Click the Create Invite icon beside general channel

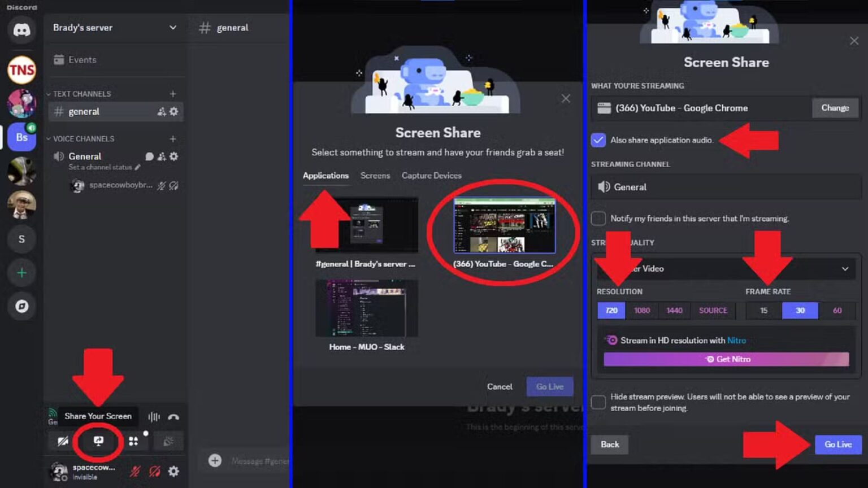162,111
